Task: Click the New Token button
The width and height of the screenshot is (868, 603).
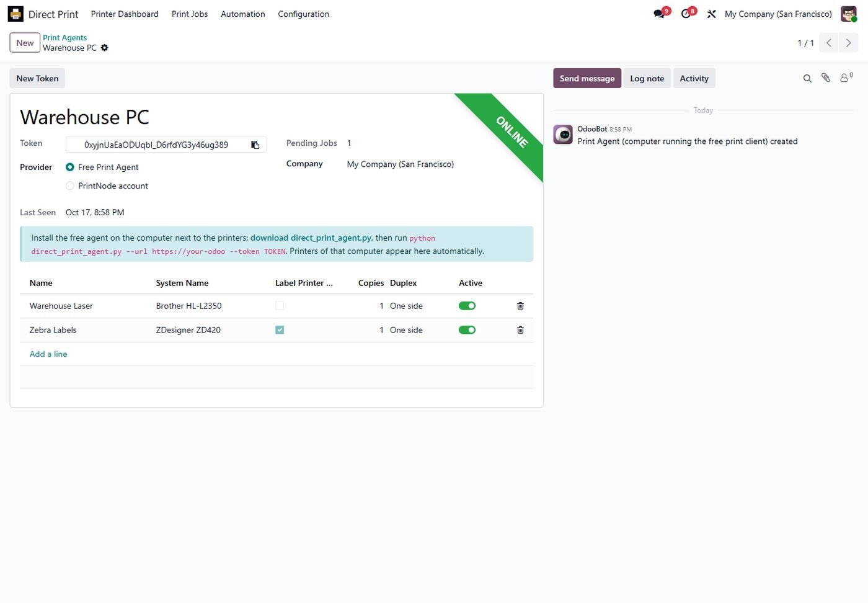Action: coord(37,78)
